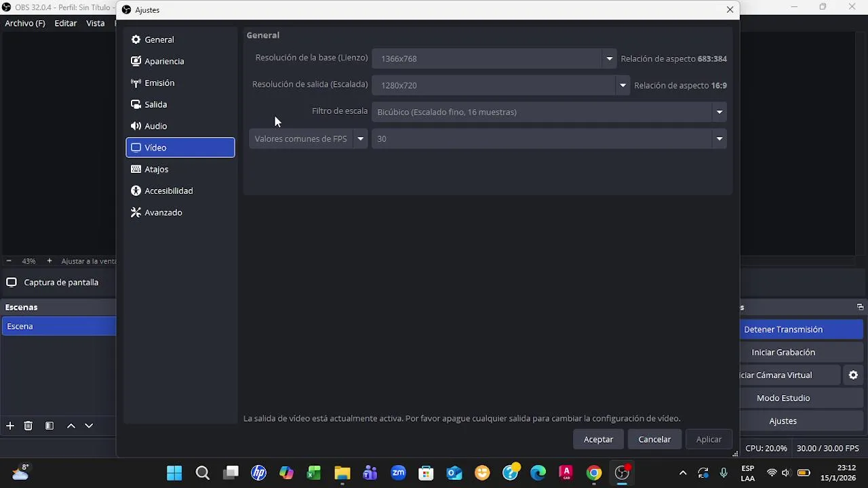Viewport: 868px width, 488px height.
Task: Open the Salida settings section
Action: click(180, 104)
